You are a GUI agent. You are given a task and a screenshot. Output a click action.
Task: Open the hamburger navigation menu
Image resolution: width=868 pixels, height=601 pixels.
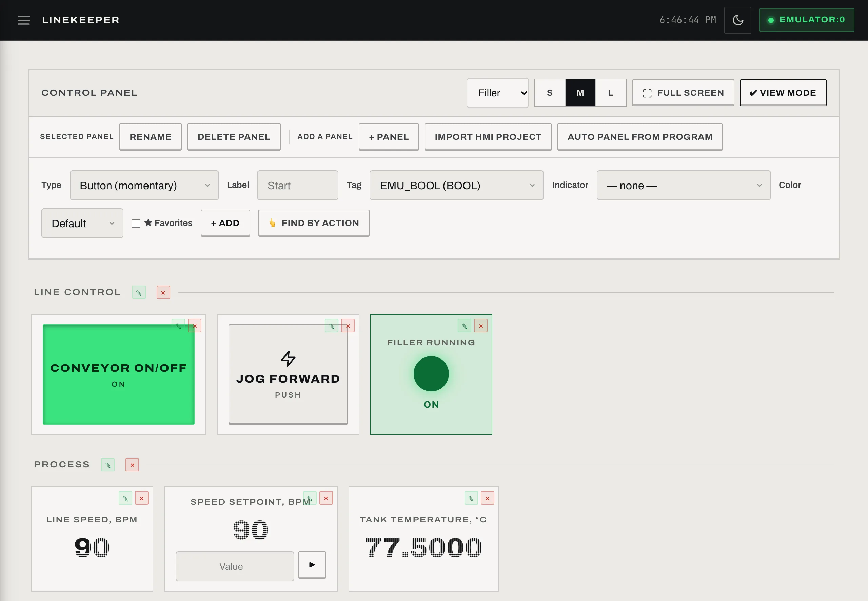(23, 20)
